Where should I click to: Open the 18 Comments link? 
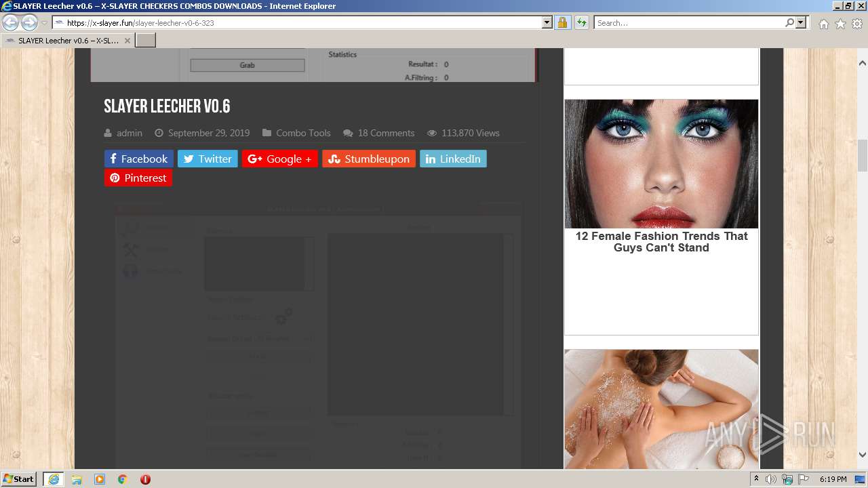pos(386,133)
